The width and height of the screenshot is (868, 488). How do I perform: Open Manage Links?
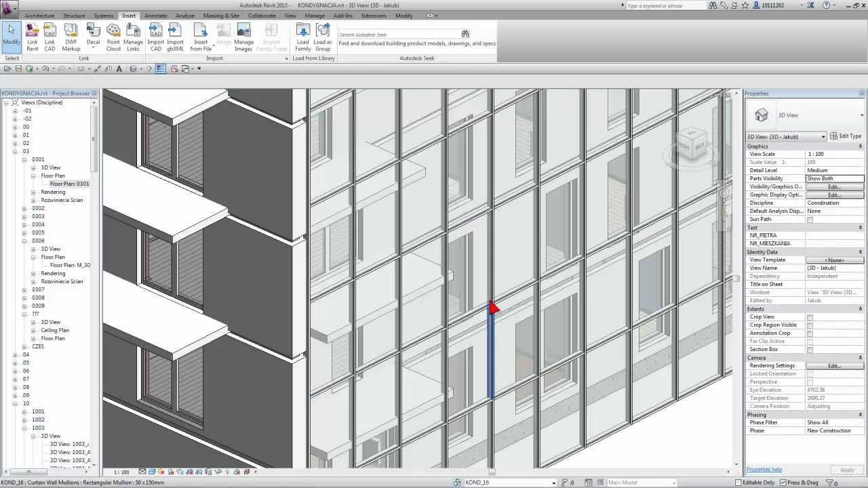pyautogui.click(x=133, y=37)
